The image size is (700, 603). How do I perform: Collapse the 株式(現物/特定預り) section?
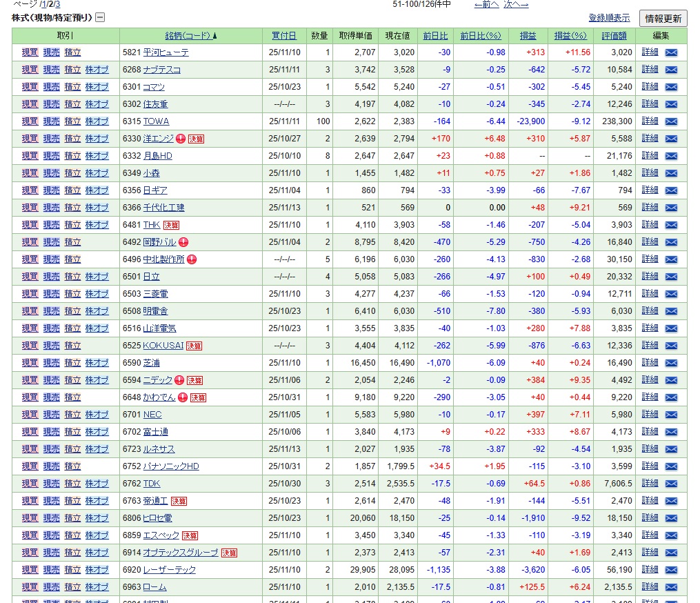coord(100,17)
